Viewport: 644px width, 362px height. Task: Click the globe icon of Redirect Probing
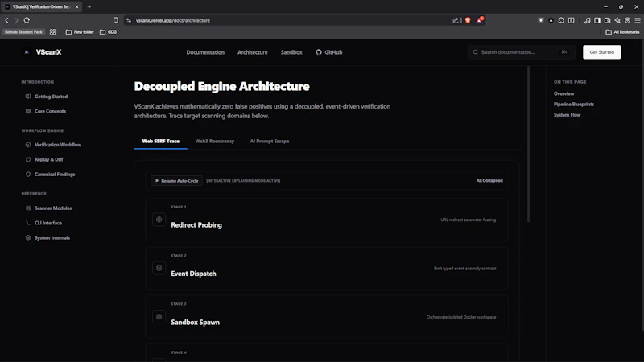point(159,220)
